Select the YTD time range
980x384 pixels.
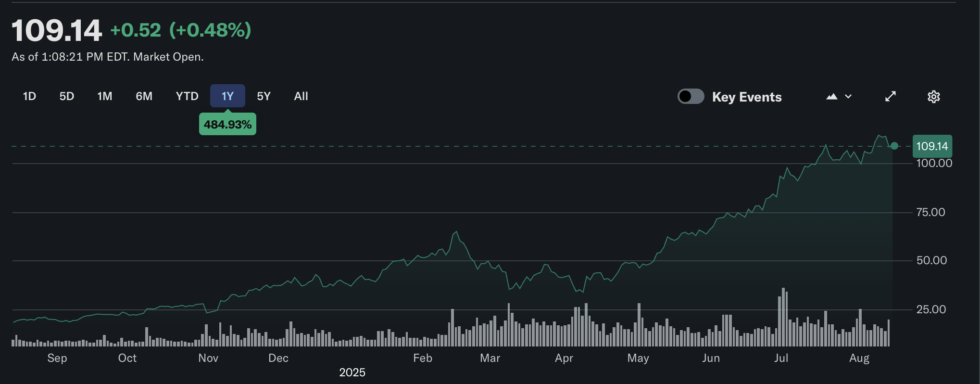(x=187, y=96)
